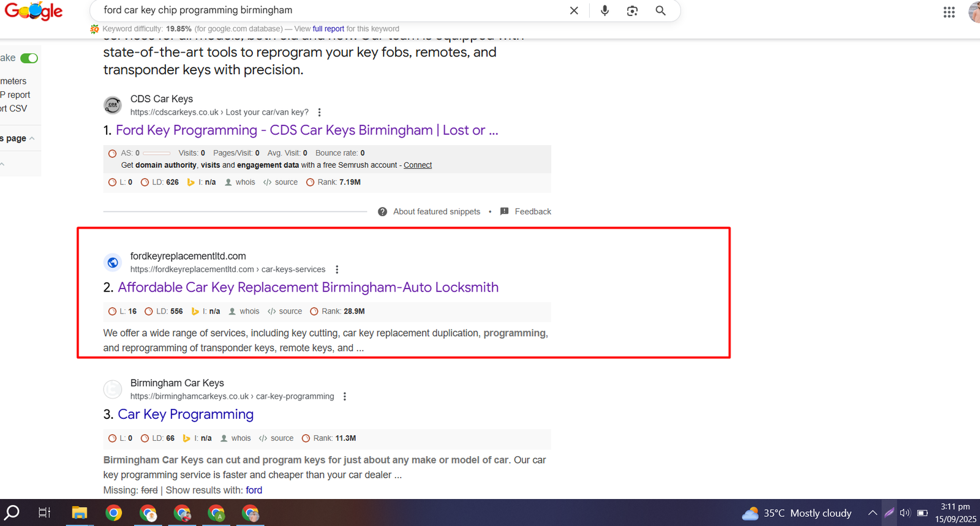Click the Connect Semrush account link
The height and width of the screenshot is (526, 980).
point(418,165)
